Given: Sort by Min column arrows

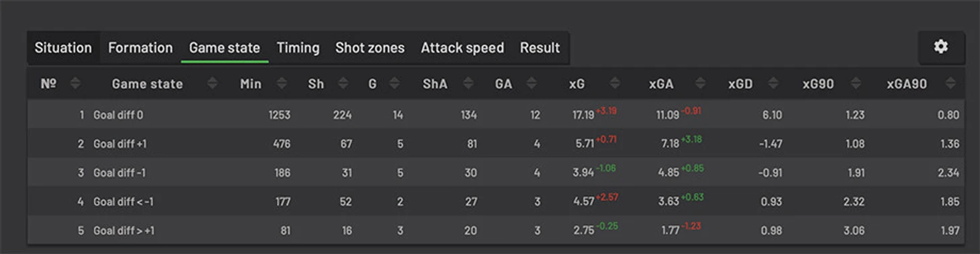Looking at the screenshot, I should (x=282, y=84).
